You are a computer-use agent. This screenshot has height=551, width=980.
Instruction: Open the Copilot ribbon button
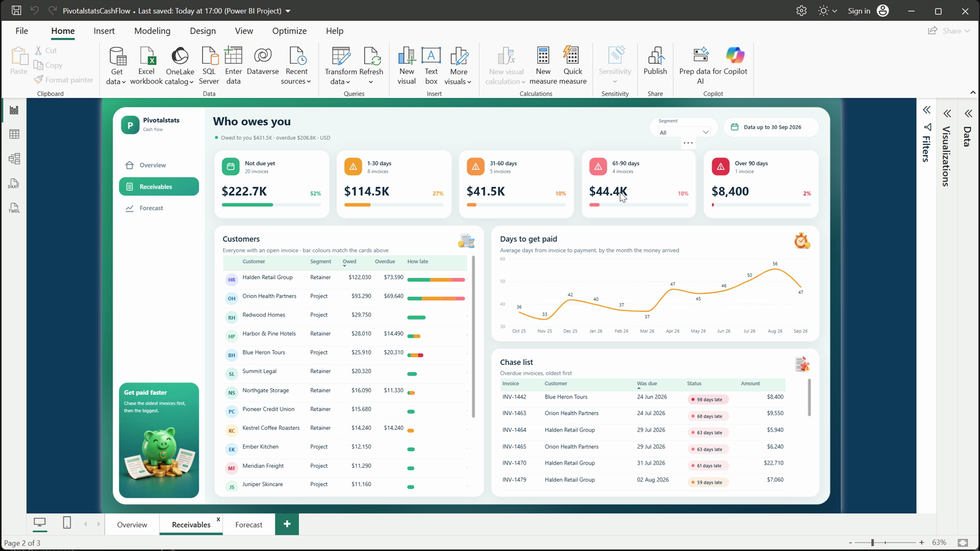point(735,61)
